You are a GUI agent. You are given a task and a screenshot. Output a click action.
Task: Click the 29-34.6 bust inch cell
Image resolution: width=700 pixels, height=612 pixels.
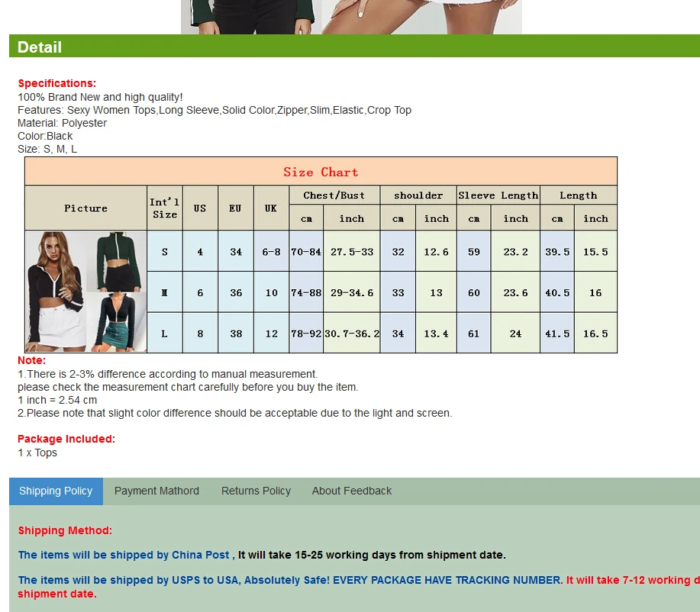coord(352,293)
